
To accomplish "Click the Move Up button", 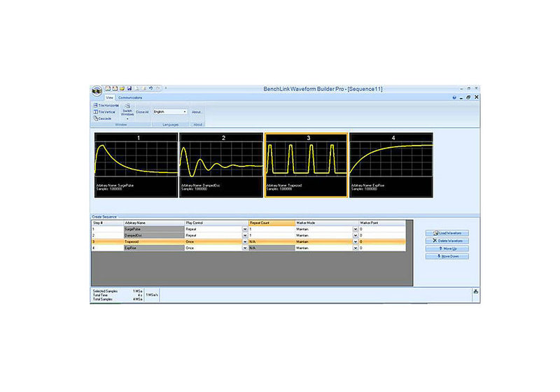I will coord(447,248).
